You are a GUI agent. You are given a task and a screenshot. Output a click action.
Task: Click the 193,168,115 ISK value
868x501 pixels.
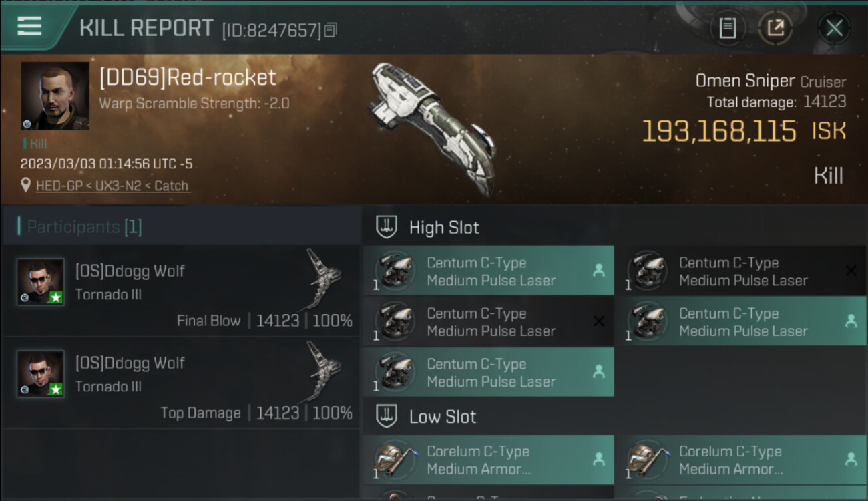point(744,131)
